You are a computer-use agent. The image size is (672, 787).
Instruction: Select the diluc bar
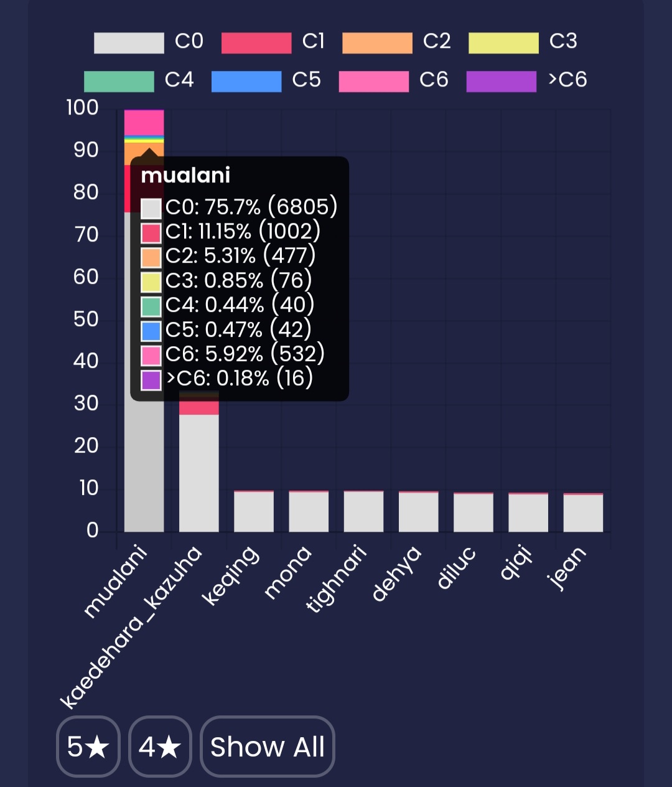(x=474, y=512)
